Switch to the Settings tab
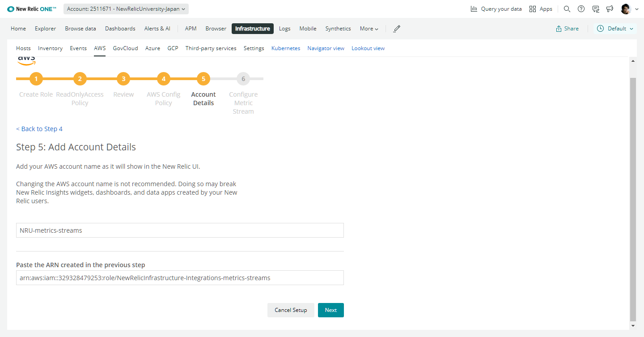Screen dimensions: 644x337 254,48
